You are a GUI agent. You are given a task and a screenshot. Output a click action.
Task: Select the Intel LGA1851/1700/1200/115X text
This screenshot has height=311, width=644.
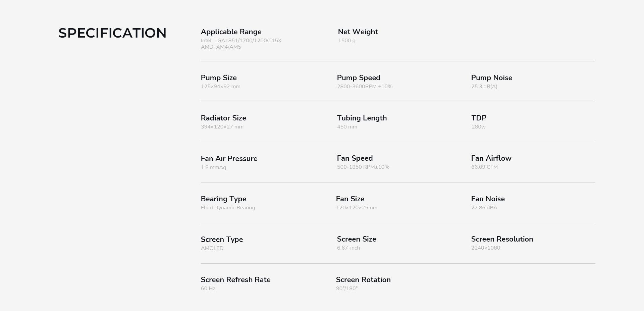(241, 41)
